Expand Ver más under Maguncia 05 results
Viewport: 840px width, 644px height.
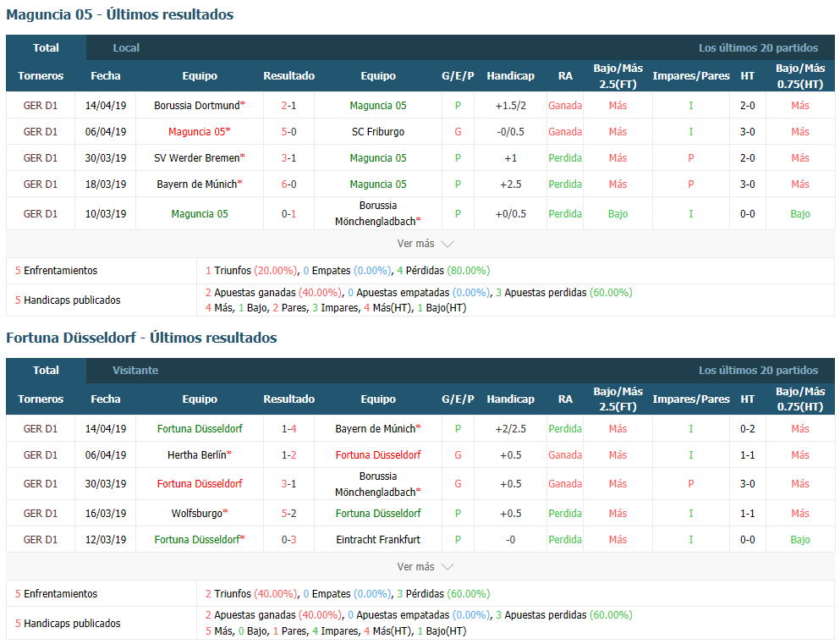pyautogui.click(x=425, y=244)
